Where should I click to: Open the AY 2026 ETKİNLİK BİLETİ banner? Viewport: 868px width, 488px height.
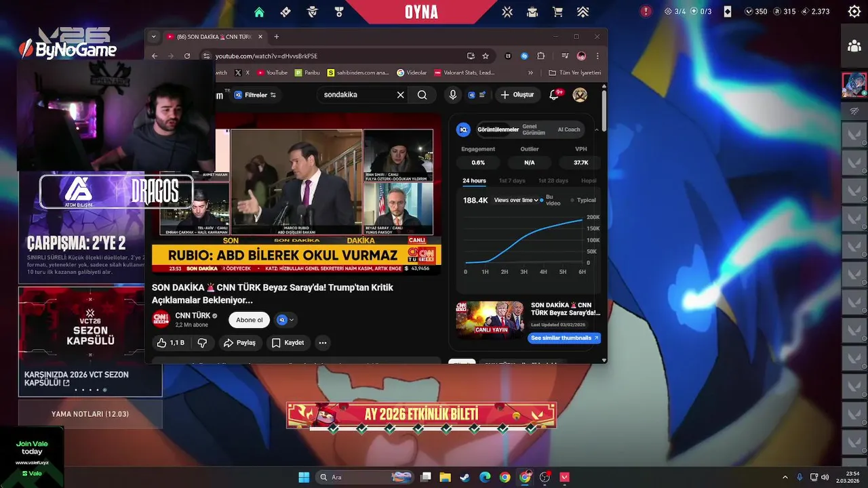[421, 415]
